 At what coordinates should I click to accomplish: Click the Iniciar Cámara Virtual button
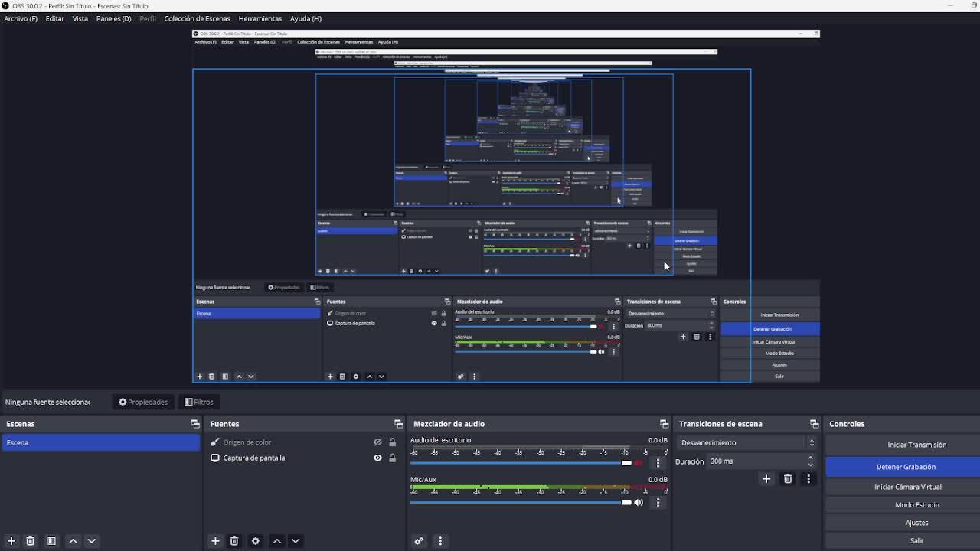(x=907, y=487)
